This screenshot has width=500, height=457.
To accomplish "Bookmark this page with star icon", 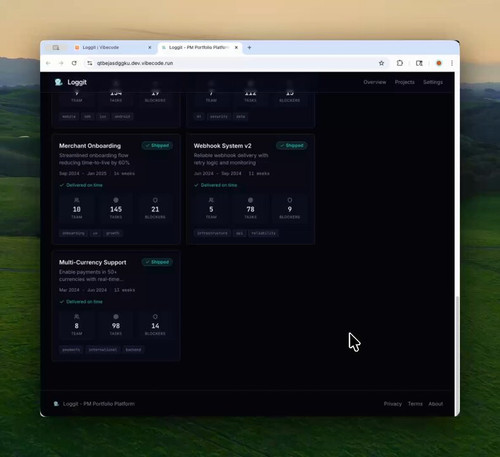I will 381,63.
